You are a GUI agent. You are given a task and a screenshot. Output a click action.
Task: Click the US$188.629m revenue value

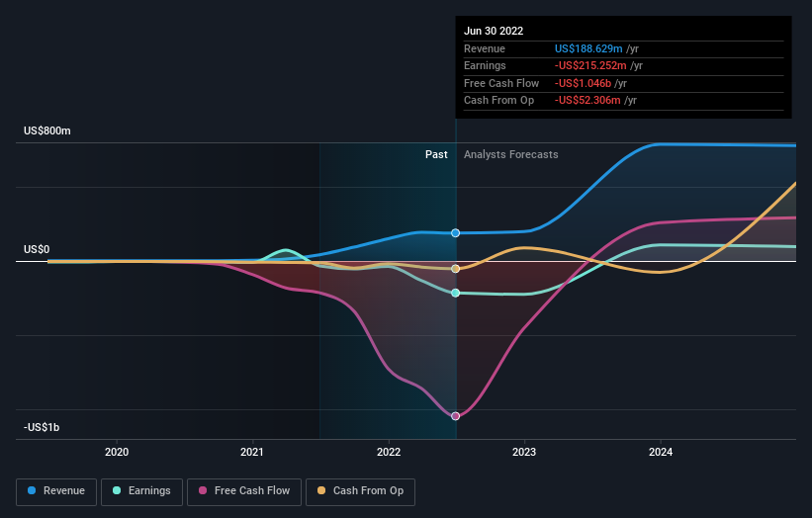(x=588, y=48)
